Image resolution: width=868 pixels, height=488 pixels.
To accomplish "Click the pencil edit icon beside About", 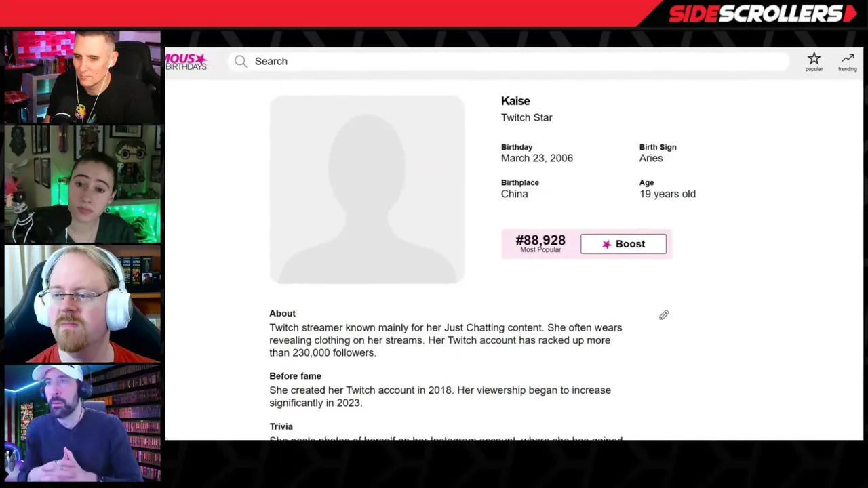I will point(664,314).
